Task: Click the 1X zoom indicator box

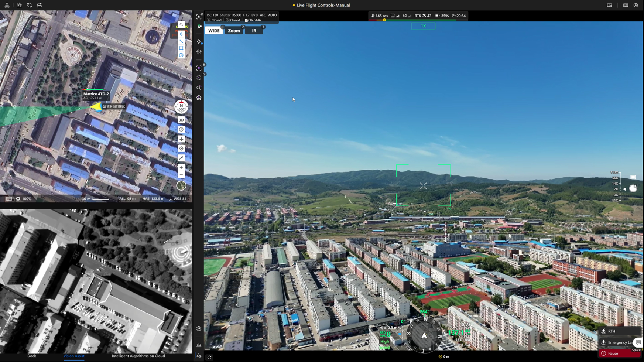Action: point(423,26)
